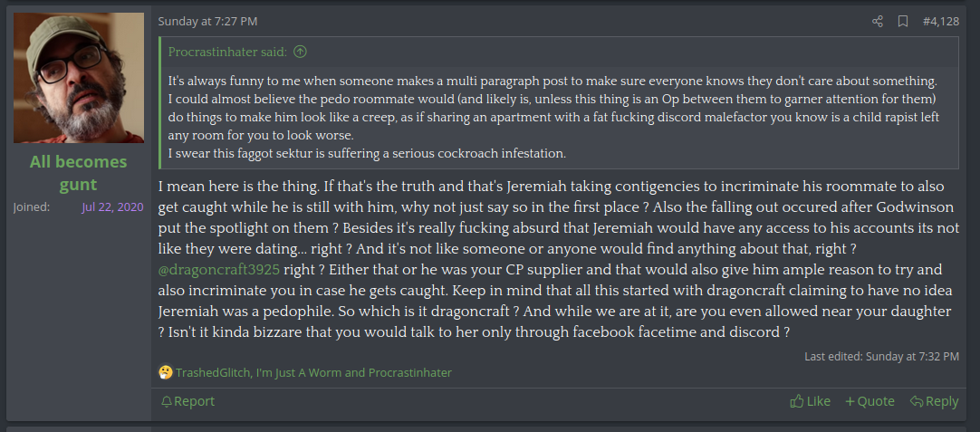
Task: Open the post number #4,128 permalink
Action: [x=940, y=21]
